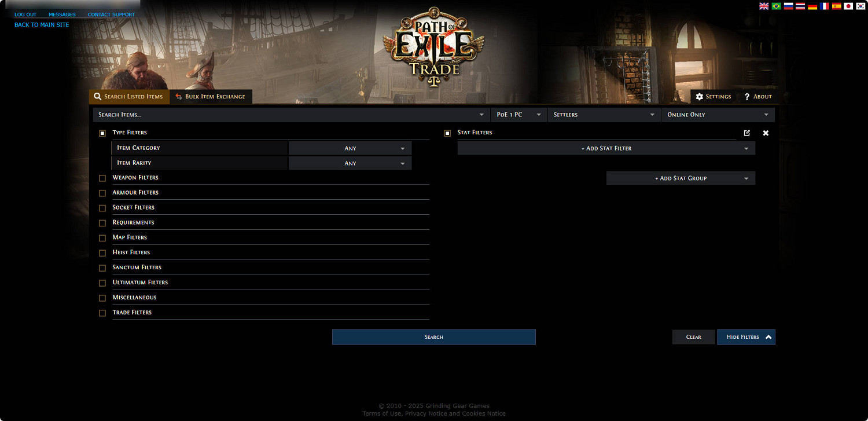Disable the Type Filters checkbox

coord(102,133)
